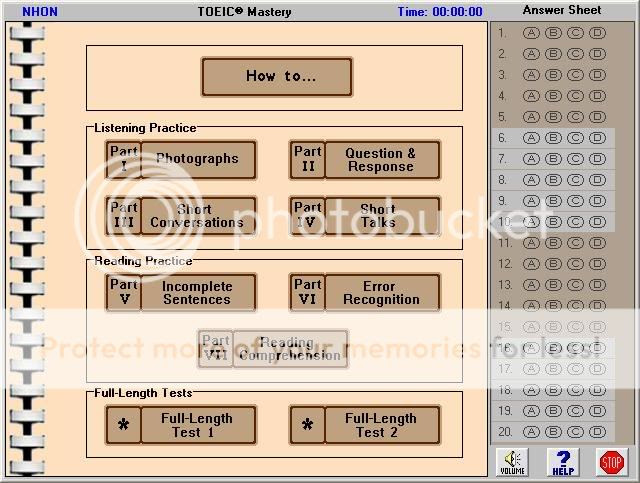Image resolution: width=640 pixels, height=483 pixels.
Task: Select bubble D on question 8
Action: (597, 180)
